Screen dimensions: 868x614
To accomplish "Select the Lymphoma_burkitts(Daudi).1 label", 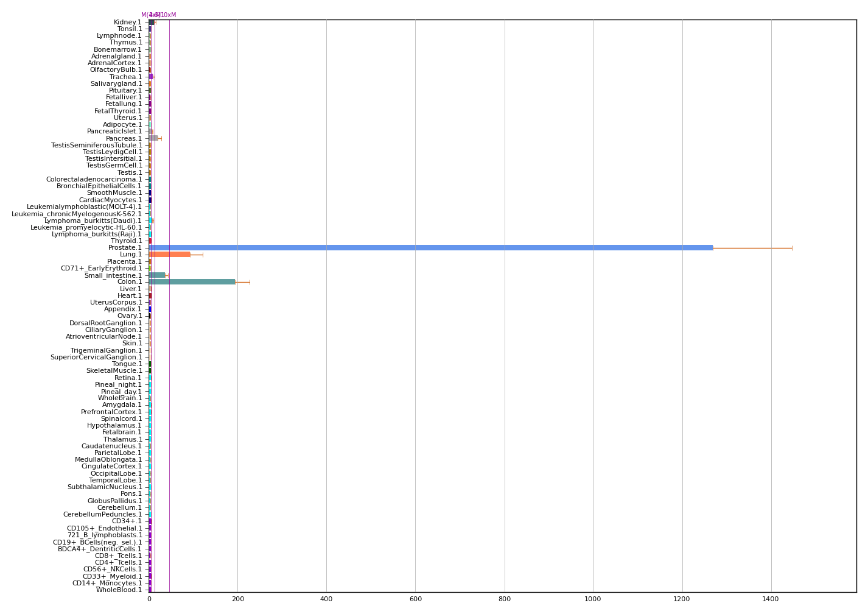I will 93,221.
